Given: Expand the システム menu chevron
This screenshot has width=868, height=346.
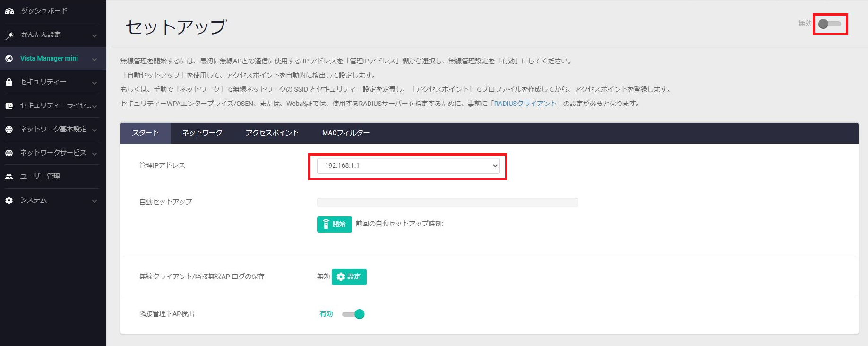Looking at the screenshot, I should 95,201.
